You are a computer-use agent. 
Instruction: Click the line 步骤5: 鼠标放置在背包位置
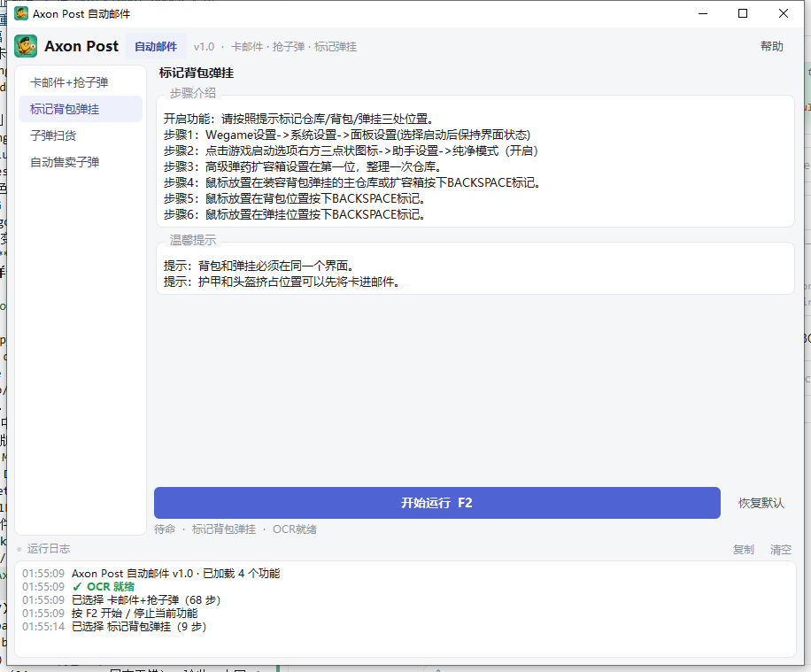294,198
